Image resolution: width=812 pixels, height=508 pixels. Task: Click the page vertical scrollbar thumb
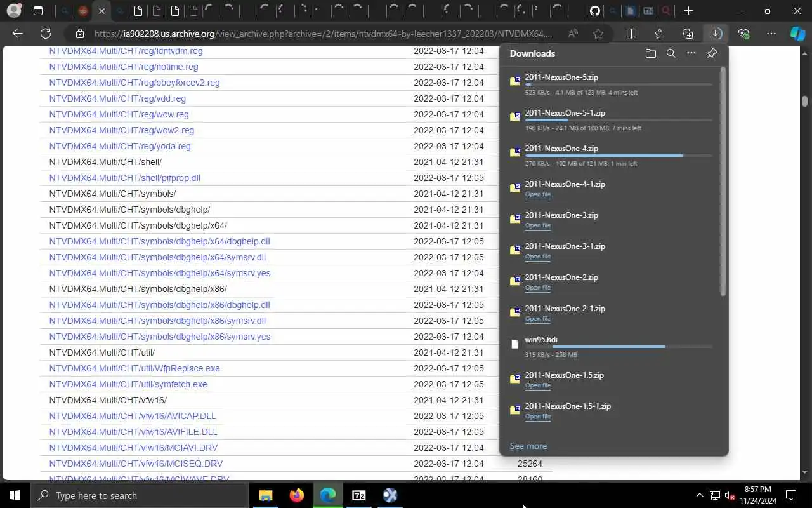coord(804,101)
